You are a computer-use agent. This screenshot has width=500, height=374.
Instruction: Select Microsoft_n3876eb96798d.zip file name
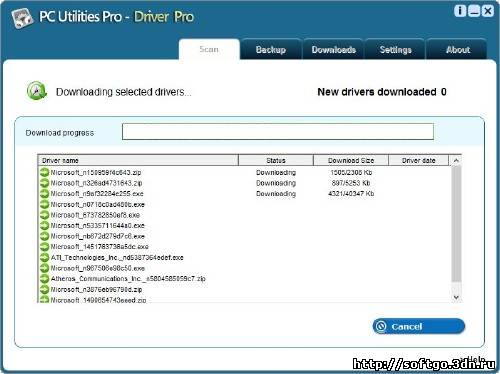click(x=96, y=290)
